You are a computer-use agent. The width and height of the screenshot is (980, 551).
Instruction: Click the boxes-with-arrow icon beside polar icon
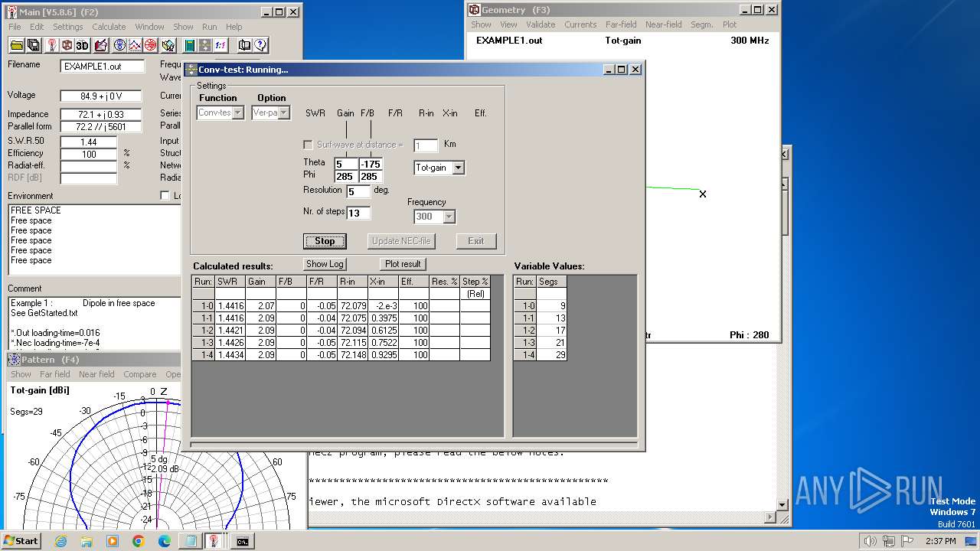(x=167, y=45)
